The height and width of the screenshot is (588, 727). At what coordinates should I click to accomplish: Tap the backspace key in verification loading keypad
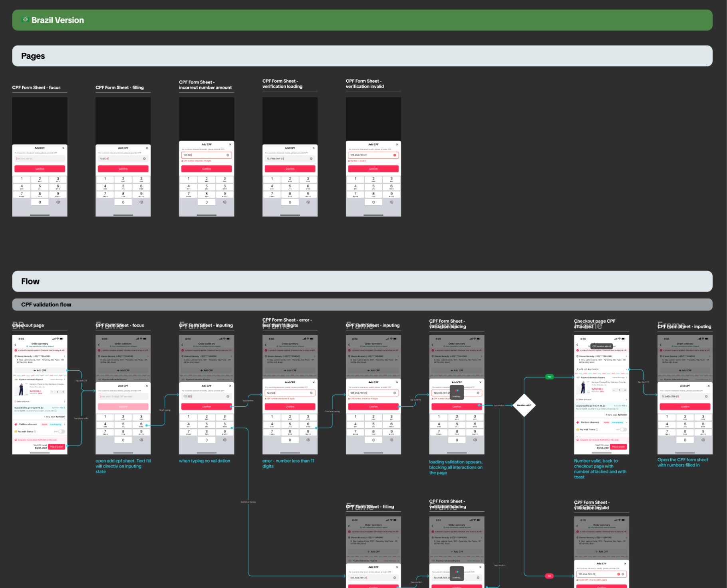pyautogui.click(x=308, y=202)
